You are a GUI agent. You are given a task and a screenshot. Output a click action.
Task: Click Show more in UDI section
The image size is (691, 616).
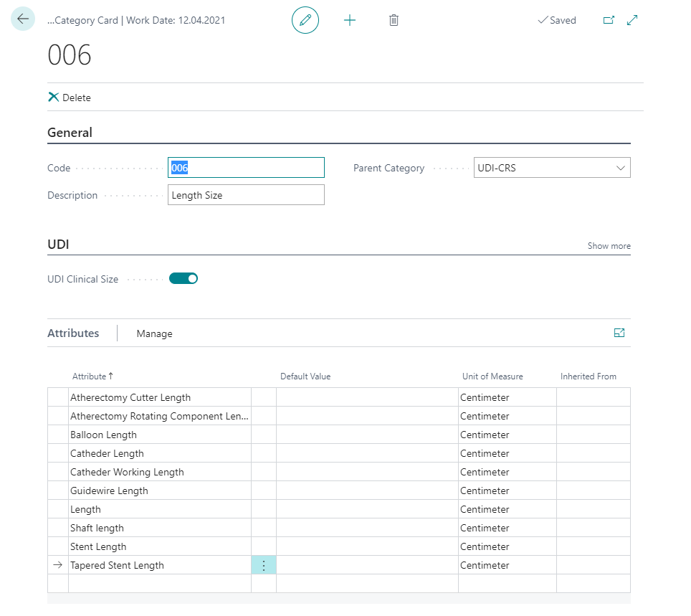609,246
